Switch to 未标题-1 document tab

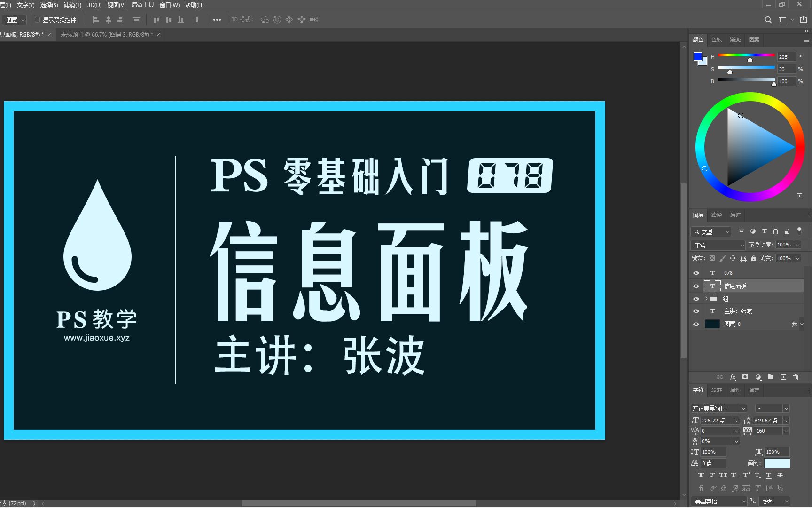pos(107,35)
